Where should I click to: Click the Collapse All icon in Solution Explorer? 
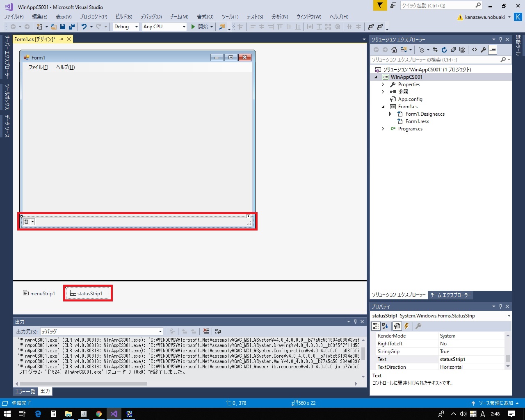[453, 50]
